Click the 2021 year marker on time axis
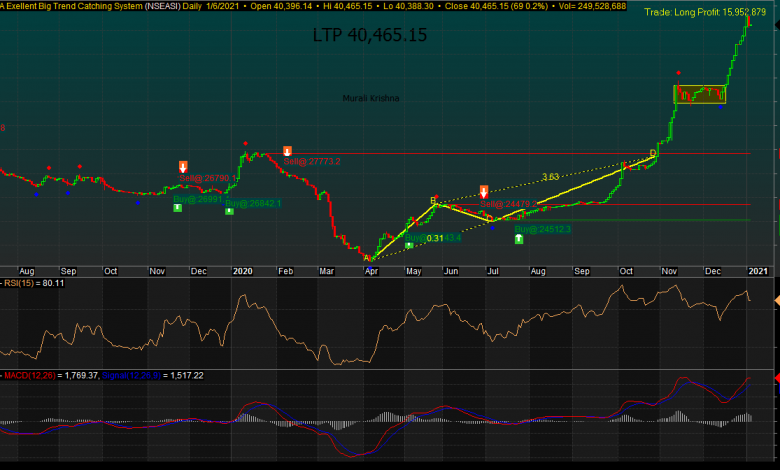 tap(759, 271)
